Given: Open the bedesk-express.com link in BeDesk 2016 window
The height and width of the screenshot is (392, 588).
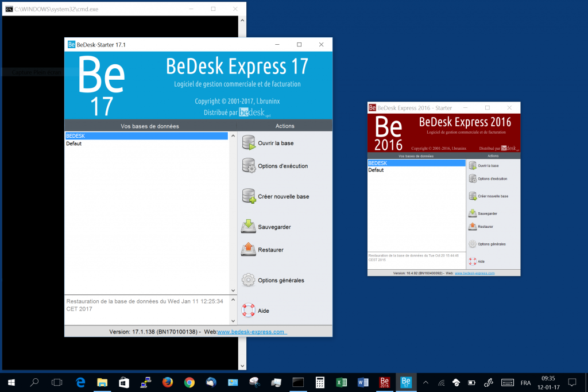Looking at the screenshot, I should point(474,273).
